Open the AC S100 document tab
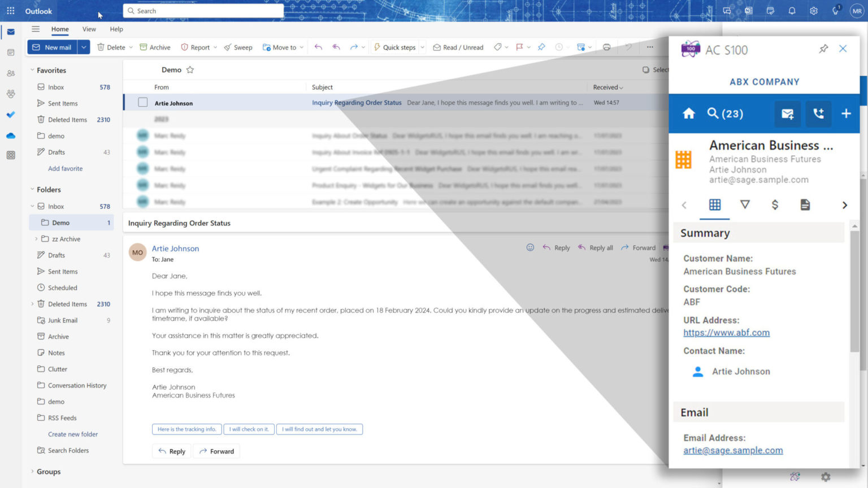This screenshot has height=488, width=868. (805, 204)
